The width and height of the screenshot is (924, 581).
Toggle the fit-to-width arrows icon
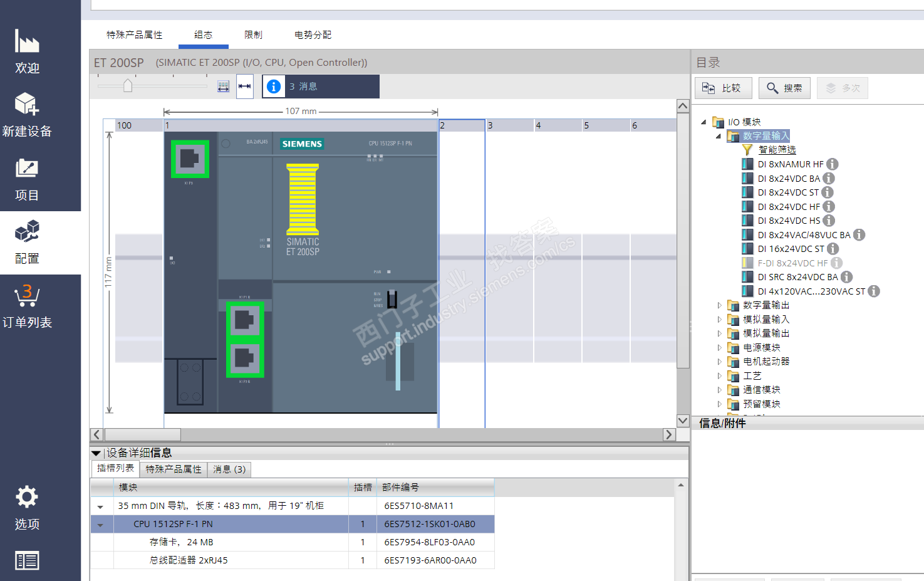click(245, 86)
